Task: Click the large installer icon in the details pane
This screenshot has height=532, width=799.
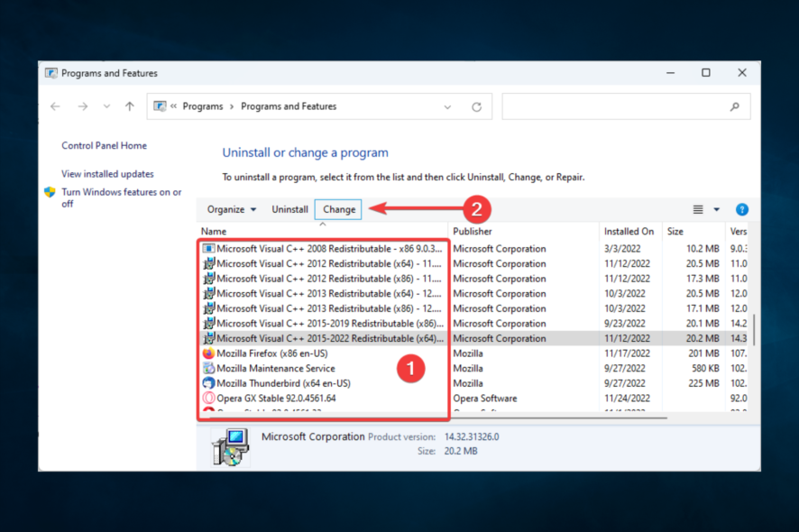Action: tap(230, 447)
